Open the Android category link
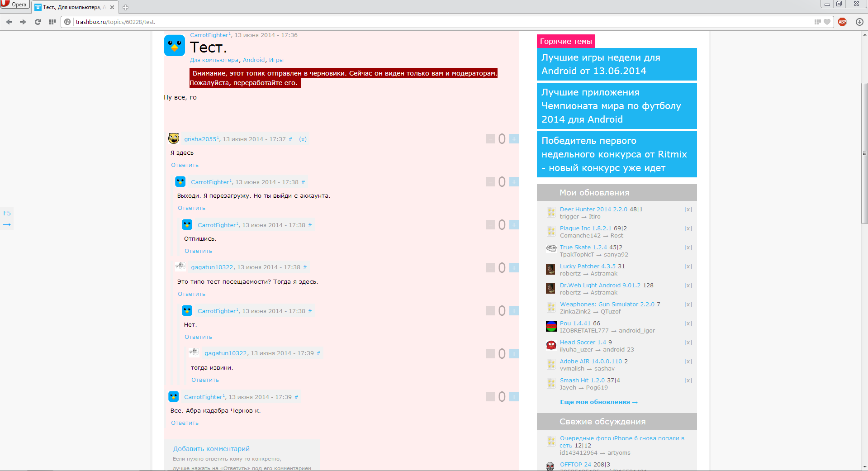The width and height of the screenshot is (868, 471). tap(254, 60)
